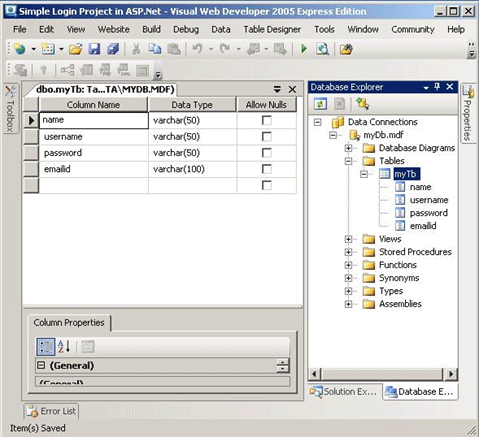
Task: Open the collapsed Properties side panel
Action: click(468, 113)
